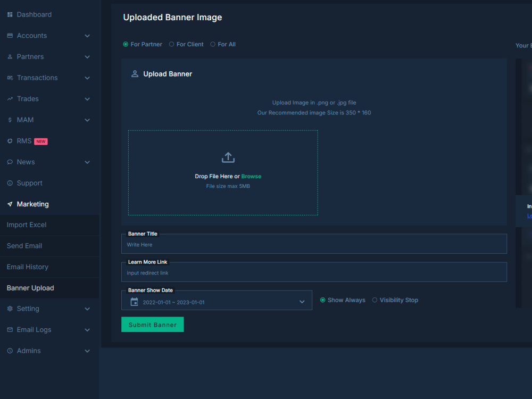Choose the Show Always option
Viewport: 532px width, 399px height.
click(x=323, y=300)
